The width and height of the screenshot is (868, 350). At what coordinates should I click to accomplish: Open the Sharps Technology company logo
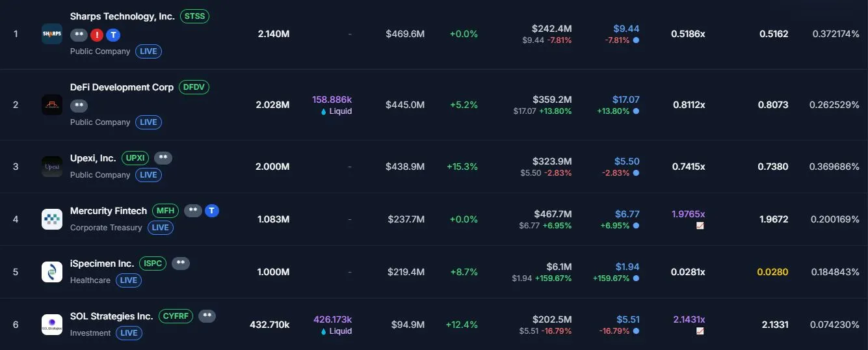[x=52, y=34]
